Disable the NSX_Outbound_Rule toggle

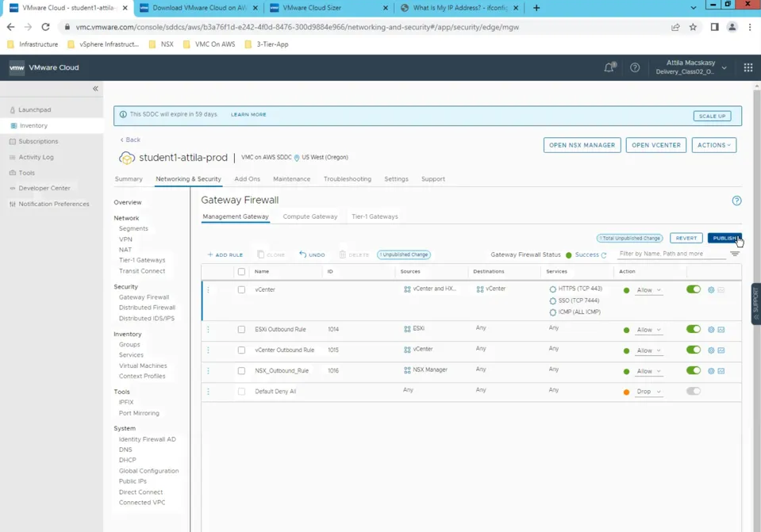pos(693,370)
